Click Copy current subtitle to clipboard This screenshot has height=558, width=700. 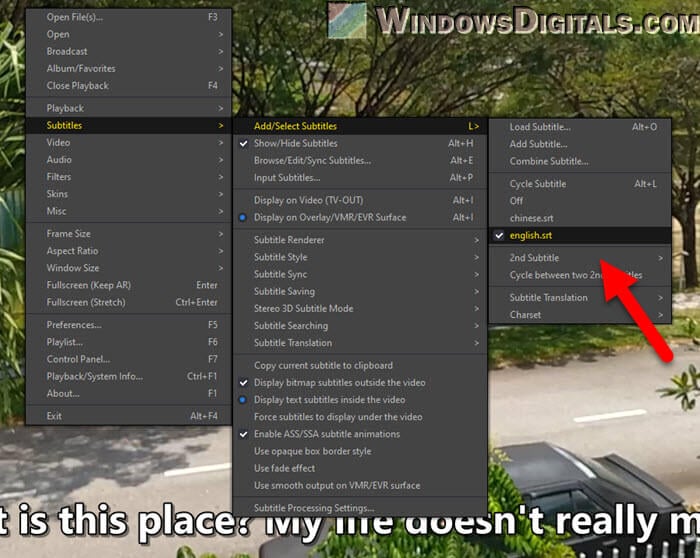click(360, 365)
